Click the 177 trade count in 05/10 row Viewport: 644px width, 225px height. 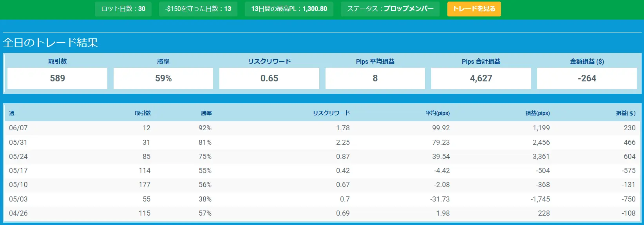(145, 185)
